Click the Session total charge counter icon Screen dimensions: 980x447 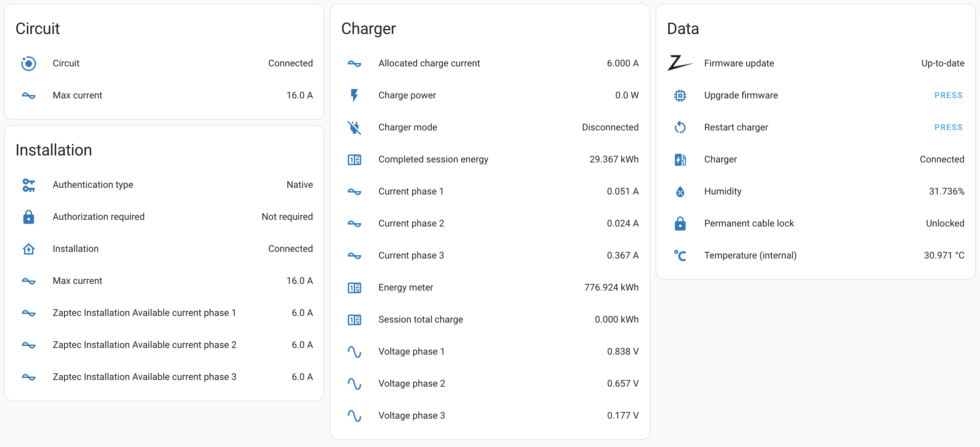tap(354, 320)
